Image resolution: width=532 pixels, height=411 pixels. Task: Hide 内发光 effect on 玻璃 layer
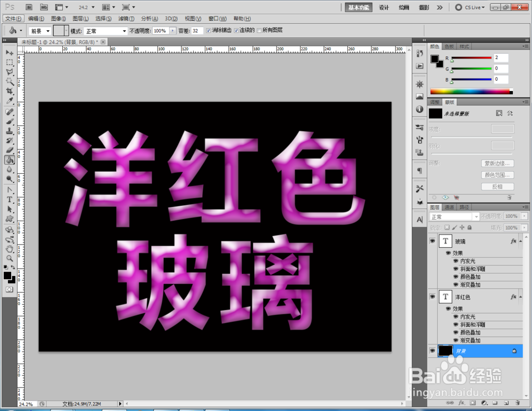(456, 261)
